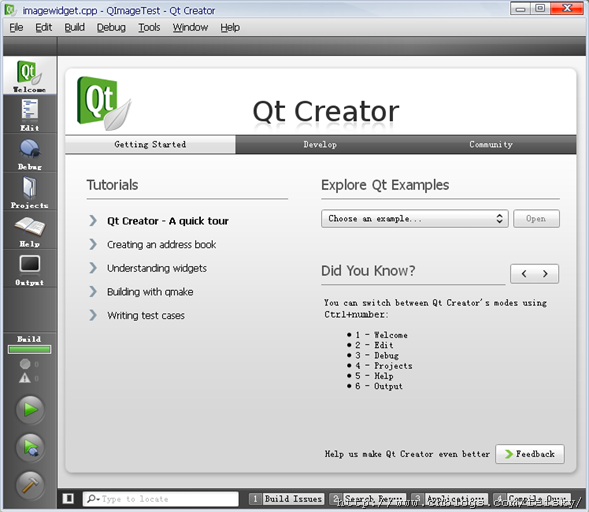Open the Edit menu

coord(44,27)
